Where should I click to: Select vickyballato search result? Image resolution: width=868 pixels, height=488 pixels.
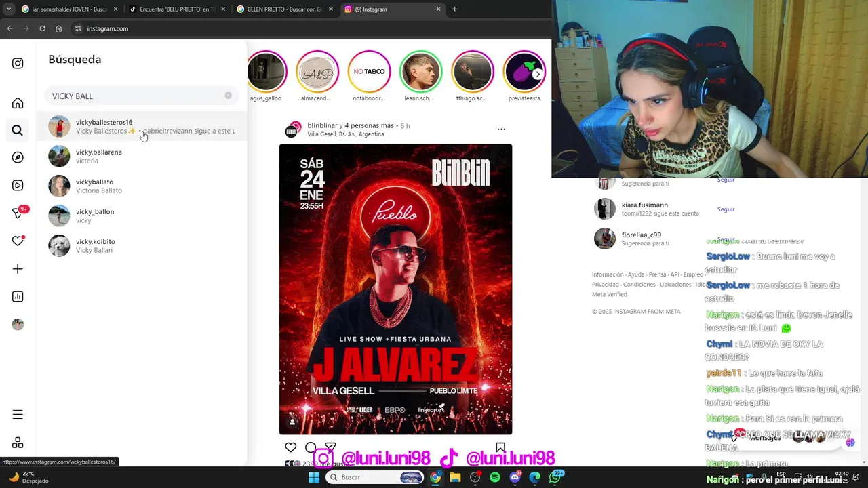pyautogui.click(x=141, y=186)
